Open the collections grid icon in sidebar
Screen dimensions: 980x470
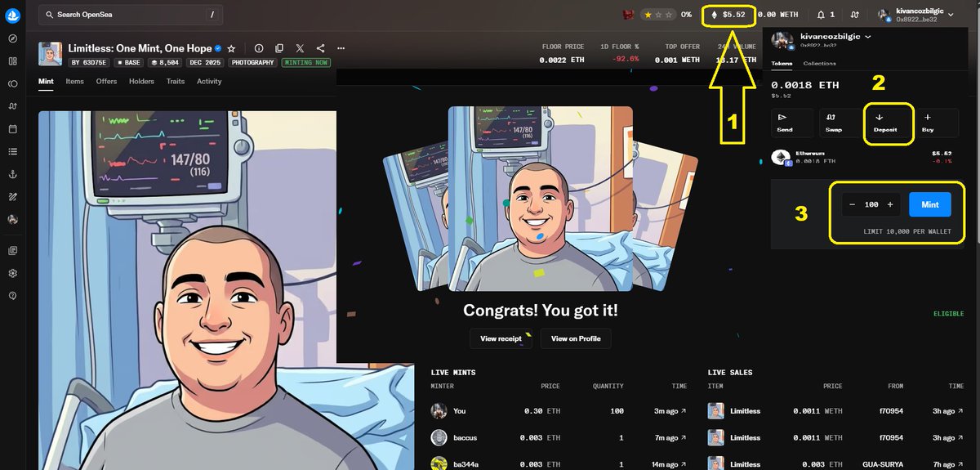pyautogui.click(x=13, y=61)
